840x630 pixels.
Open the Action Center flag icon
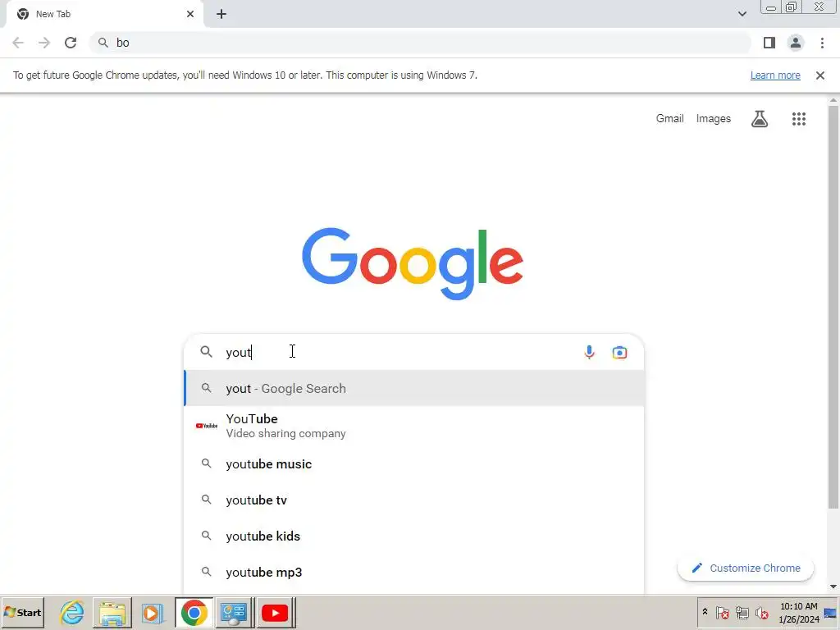[722, 612]
